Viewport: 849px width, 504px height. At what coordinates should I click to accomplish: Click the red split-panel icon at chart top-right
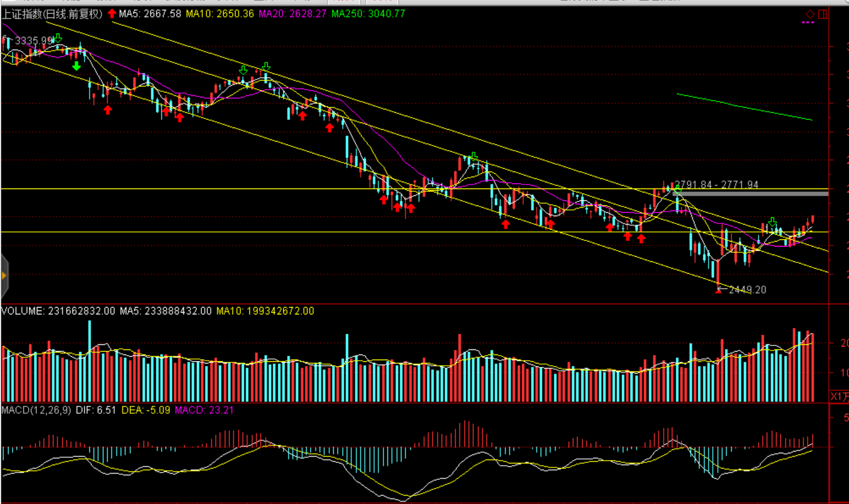(x=822, y=14)
